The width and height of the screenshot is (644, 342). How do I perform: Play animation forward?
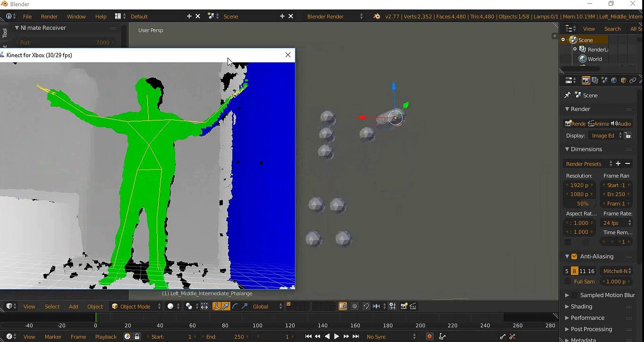tap(337, 336)
